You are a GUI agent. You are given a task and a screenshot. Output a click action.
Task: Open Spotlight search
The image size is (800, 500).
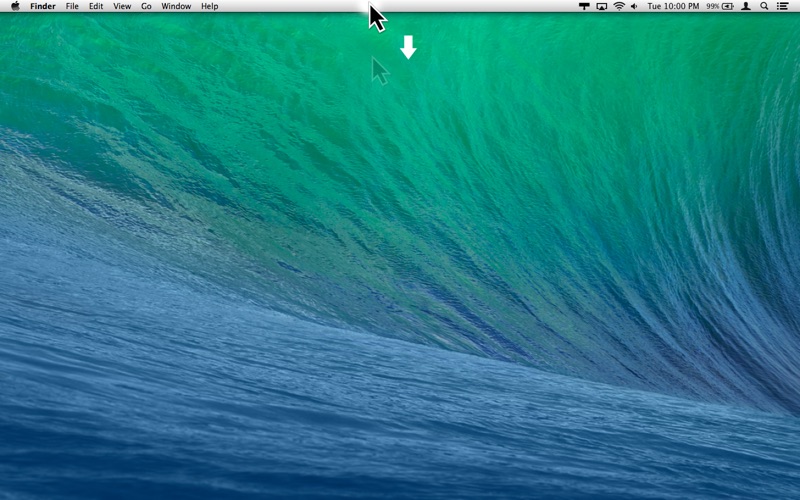pyautogui.click(x=764, y=6)
